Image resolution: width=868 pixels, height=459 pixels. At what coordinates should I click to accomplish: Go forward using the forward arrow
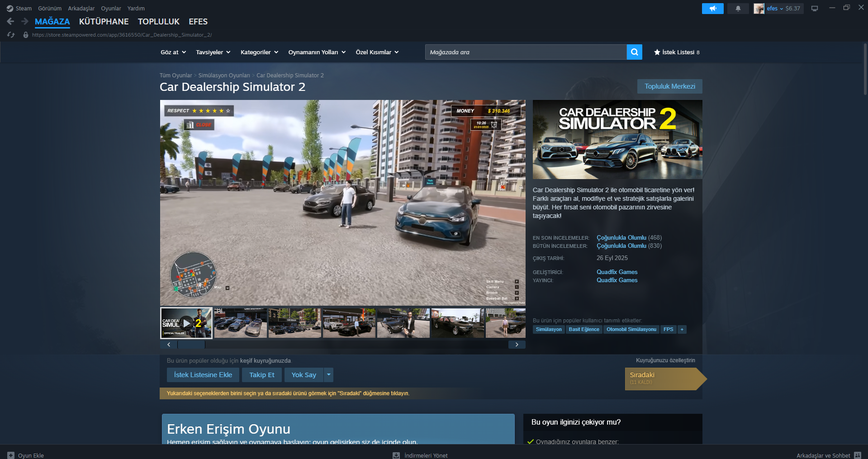25,21
